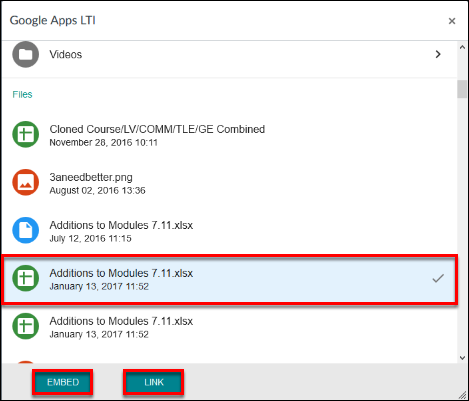Click the green spreadsheet icon for Cloned Course

[x=26, y=134]
